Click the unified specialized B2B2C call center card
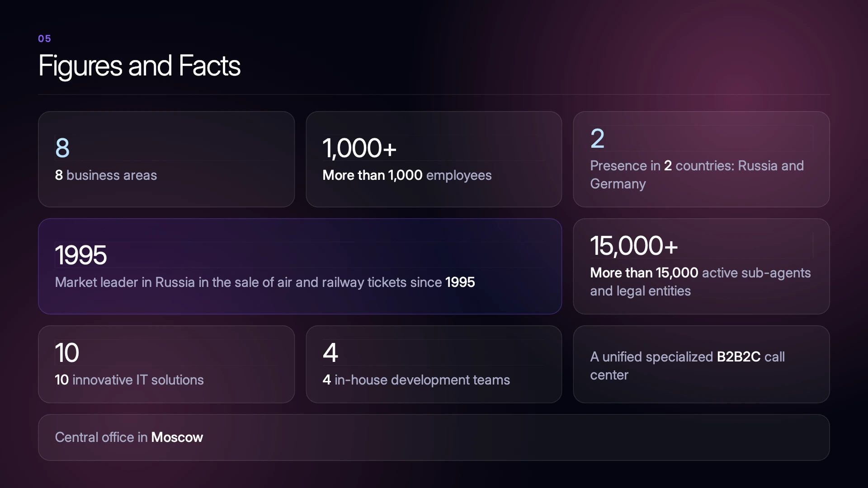This screenshot has height=488, width=868. click(701, 364)
